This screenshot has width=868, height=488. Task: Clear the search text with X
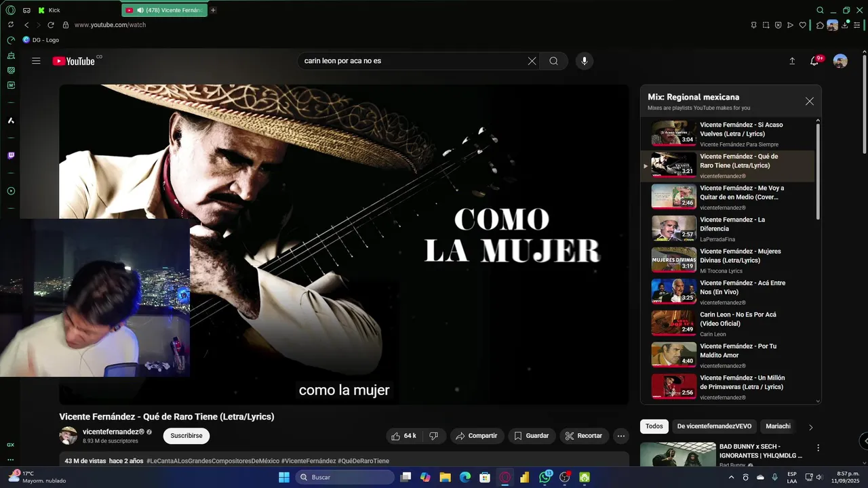tap(532, 61)
